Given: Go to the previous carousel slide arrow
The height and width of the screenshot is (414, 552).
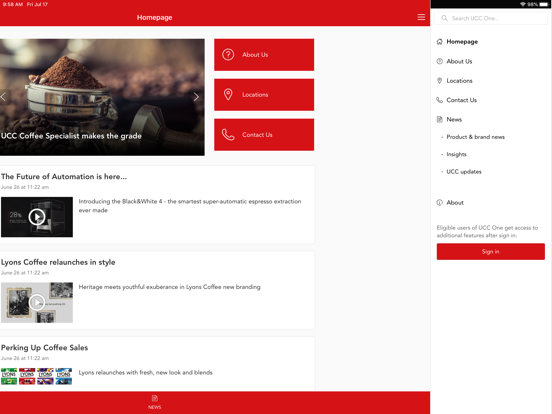Looking at the screenshot, I should point(4,96).
